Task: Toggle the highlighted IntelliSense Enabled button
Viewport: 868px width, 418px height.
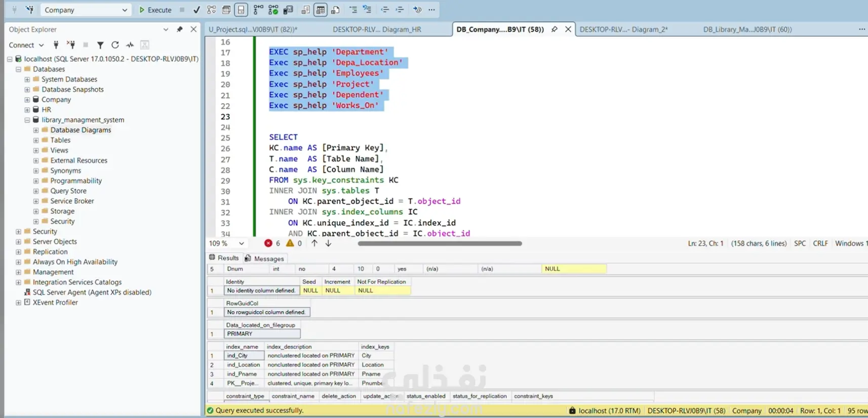Action: coord(241,10)
